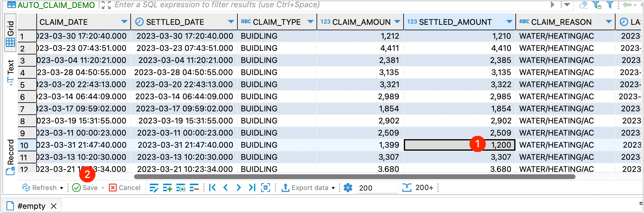Open the Export data dropdown arrow
The height and width of the screenshot is (213, 644).
(333, 188)
